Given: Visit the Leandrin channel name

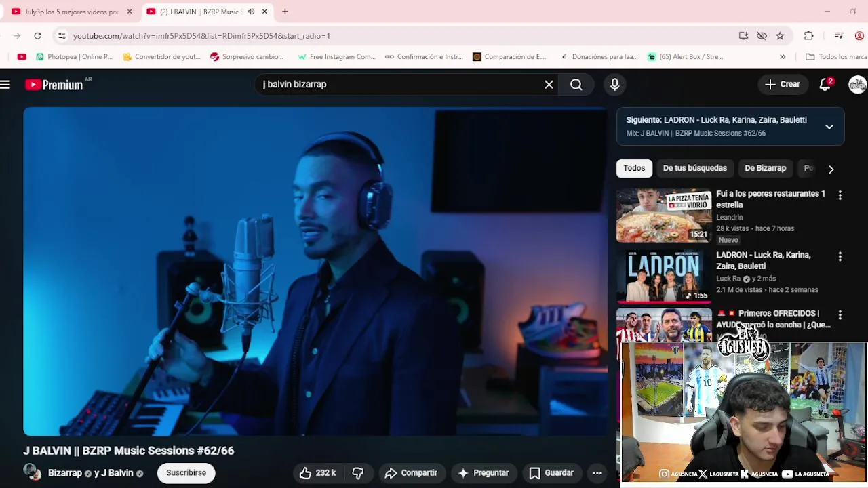Looking at the screenshot, I should pos(730,217).
